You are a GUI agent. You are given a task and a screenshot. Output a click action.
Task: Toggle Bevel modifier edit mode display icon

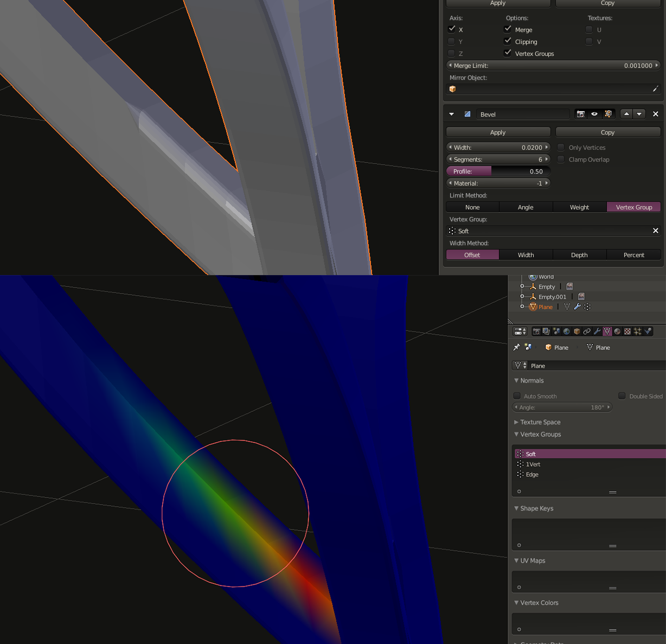click(x=608, y=114)
